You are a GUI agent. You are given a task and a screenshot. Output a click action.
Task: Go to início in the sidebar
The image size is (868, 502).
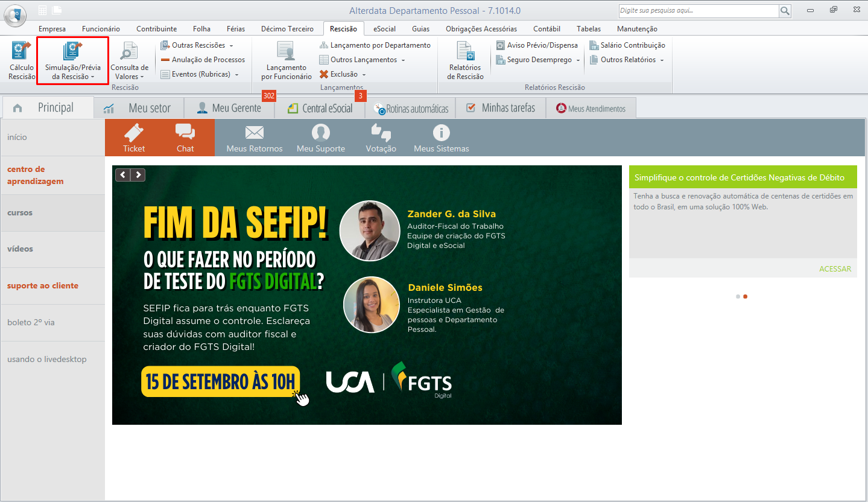pos(52,137)
